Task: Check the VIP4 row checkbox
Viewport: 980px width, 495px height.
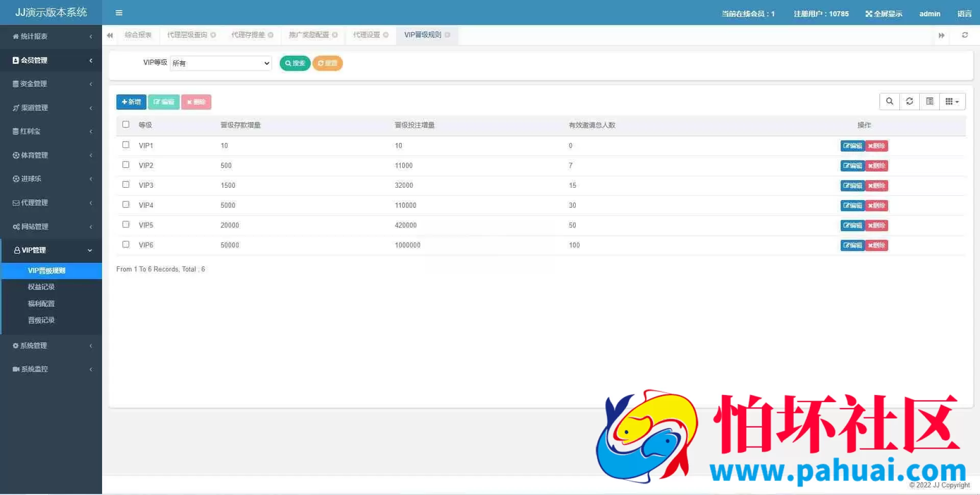Action: point(126,205)
